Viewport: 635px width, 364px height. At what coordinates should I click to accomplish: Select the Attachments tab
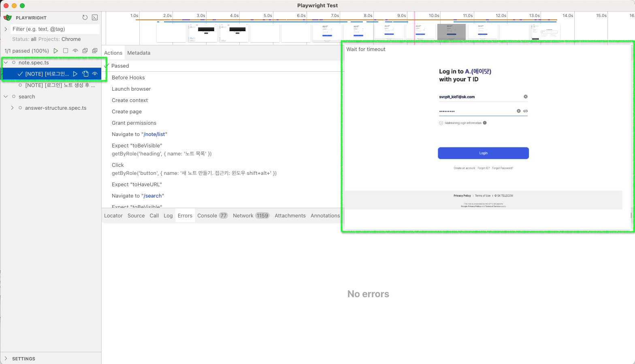click(x=290, y=215)
